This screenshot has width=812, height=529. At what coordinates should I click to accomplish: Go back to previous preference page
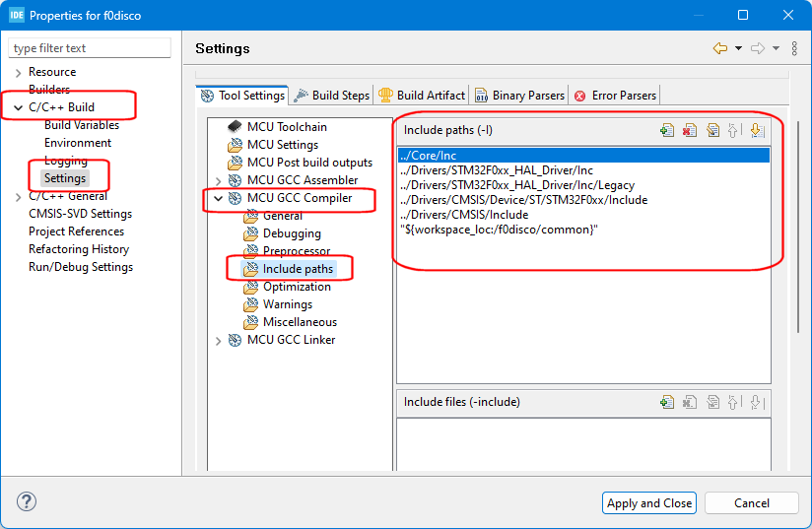(719, 48)
